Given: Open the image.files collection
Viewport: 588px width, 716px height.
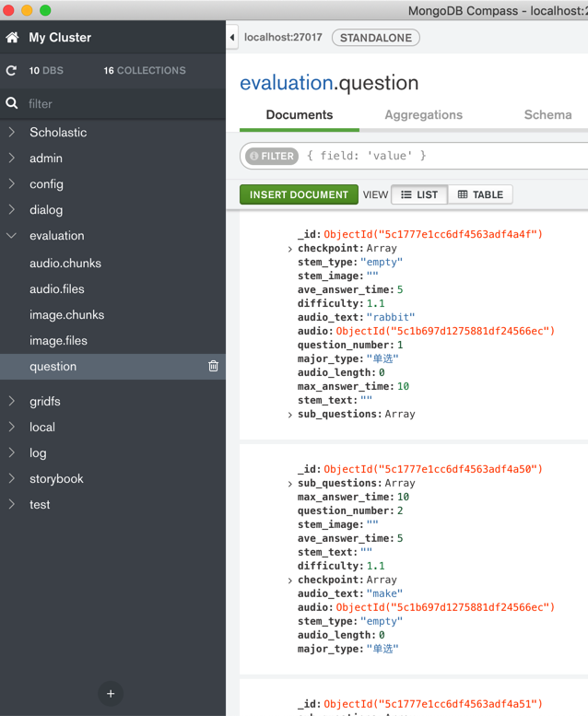Looking at the screenshot, I should 58,341.
